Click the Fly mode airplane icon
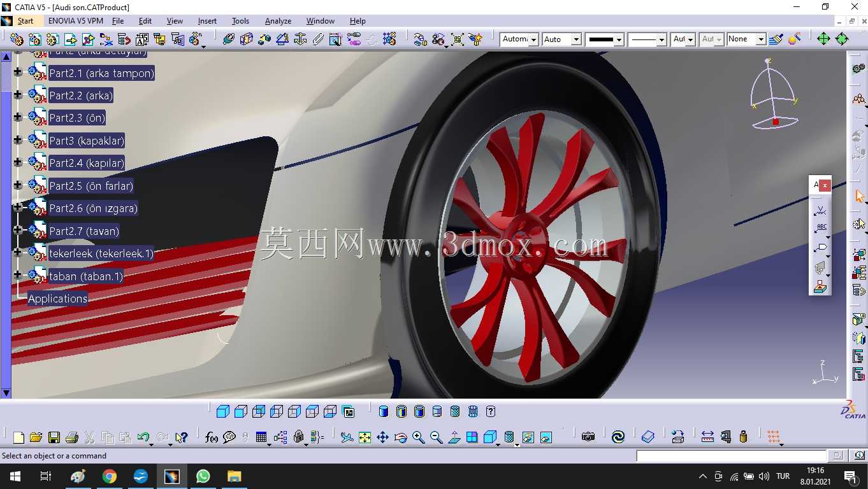Screen dimensions: 868x489 pos(347,437)
